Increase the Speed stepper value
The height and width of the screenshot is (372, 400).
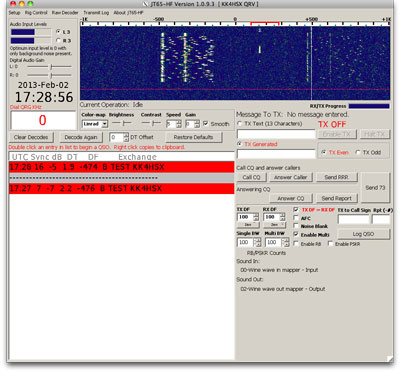(x=179, y=122)
